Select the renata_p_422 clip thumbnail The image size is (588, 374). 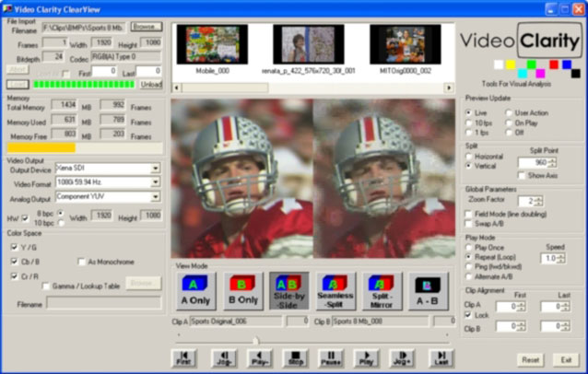(x=308, y=44)
